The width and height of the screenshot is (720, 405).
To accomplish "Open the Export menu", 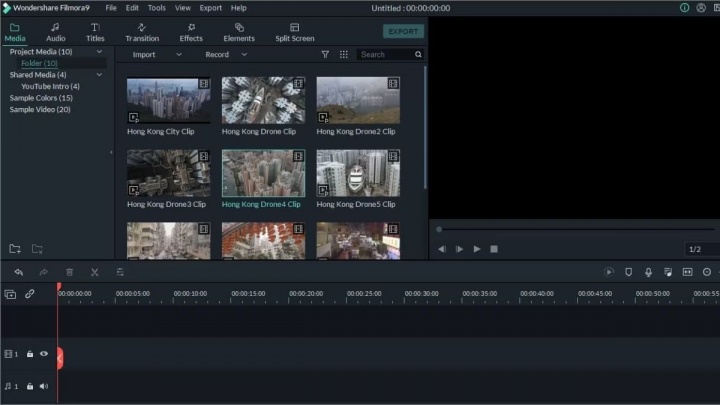I will point(211,8).
